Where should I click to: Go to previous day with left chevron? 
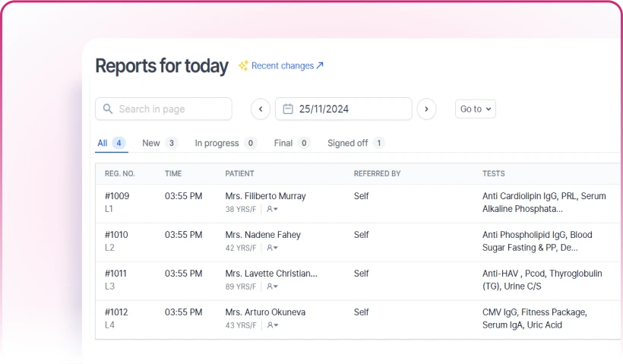261,109
